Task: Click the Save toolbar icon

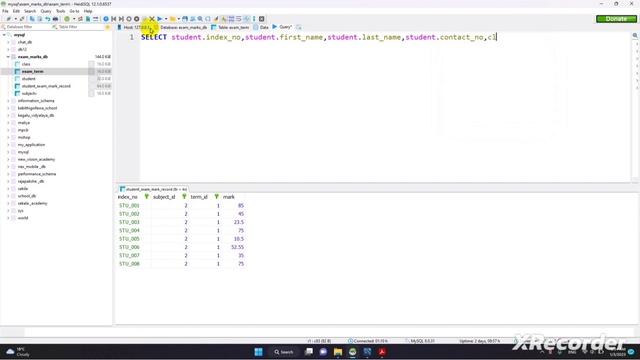Action: tap(185, 19)
